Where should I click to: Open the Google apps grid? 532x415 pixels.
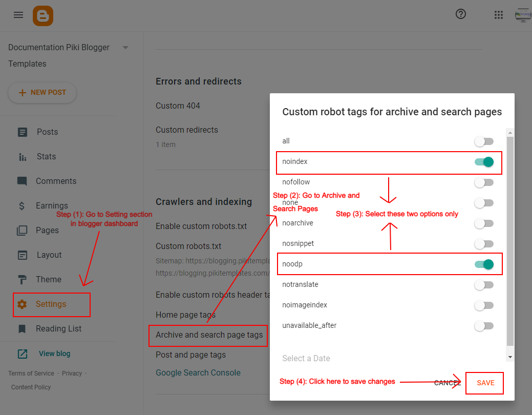coord(498,15)
